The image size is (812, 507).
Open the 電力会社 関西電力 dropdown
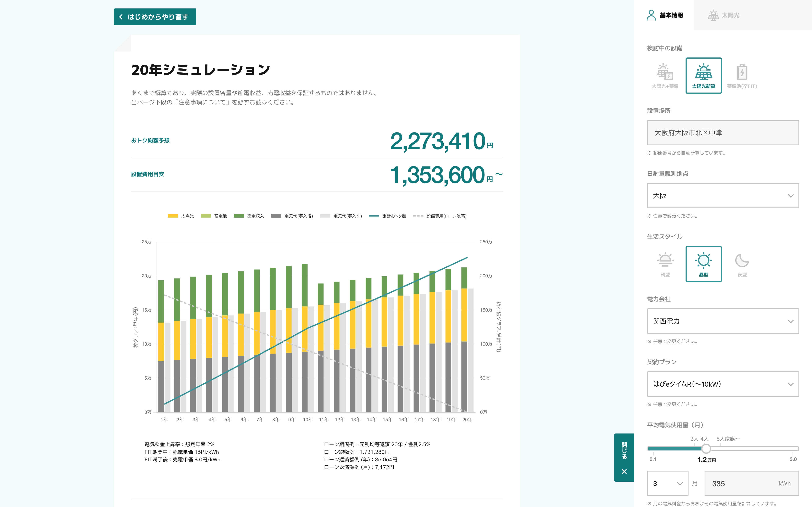tap(723, 321)
